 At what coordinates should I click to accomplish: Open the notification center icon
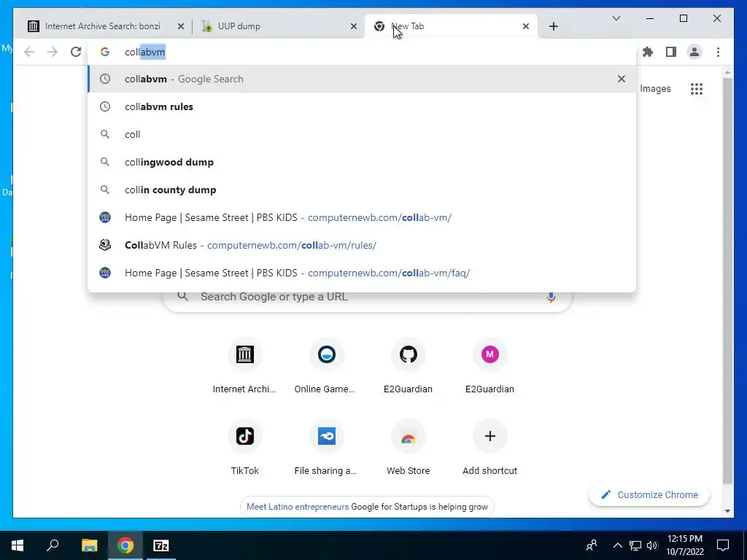pos(723,545)
